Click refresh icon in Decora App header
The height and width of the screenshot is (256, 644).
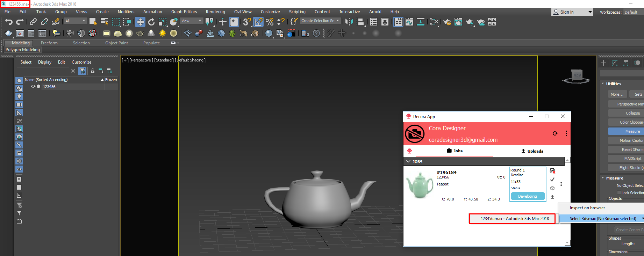[555, 133]
